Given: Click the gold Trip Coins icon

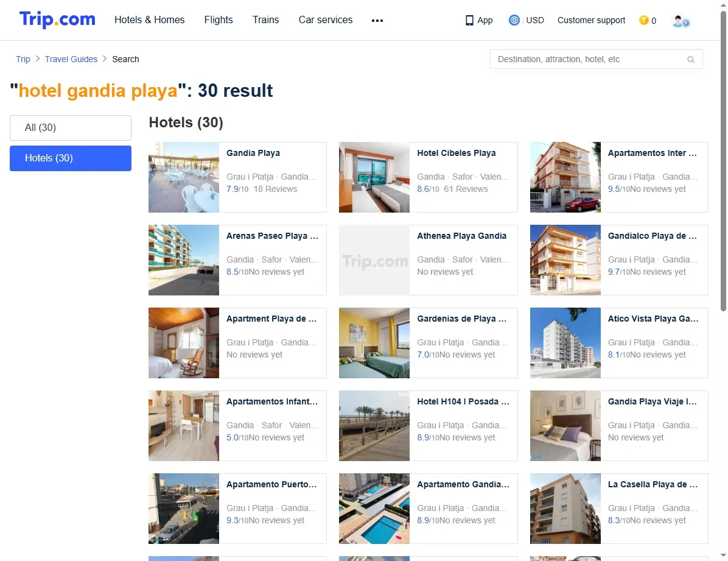Looking at the screenshot, I should pos(643,20).
